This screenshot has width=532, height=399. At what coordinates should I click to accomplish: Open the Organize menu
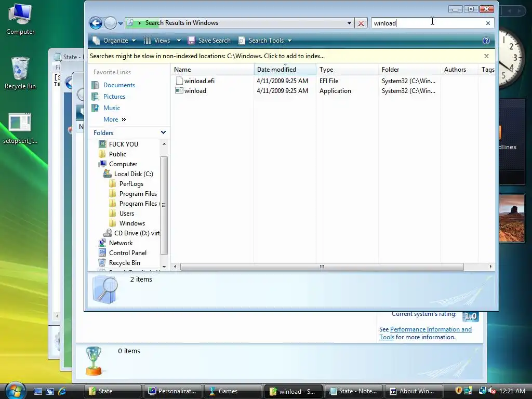coord(114,41)
